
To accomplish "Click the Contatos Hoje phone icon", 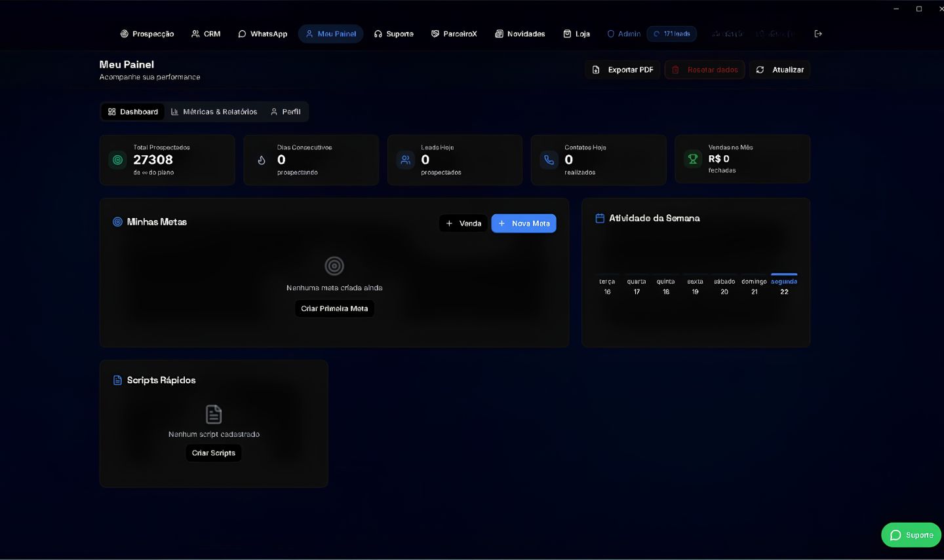I will tap(549, 160).
